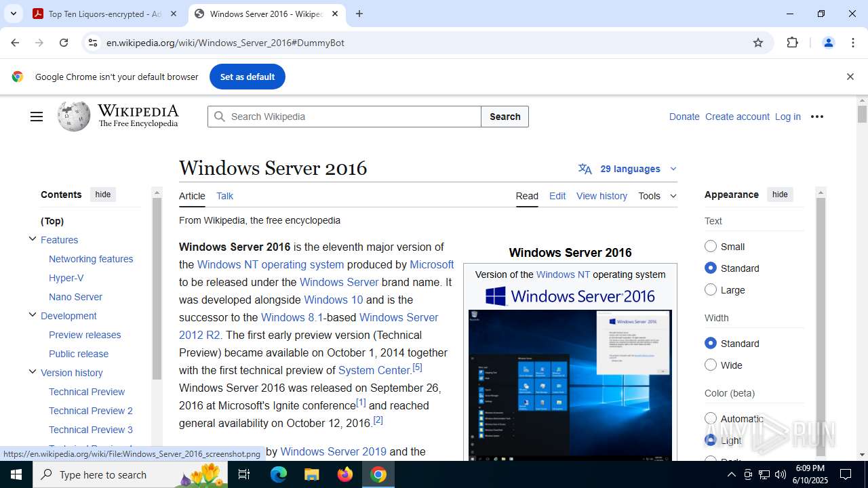Select Light color option
Screen dimensions: 868x488
tap(711, 440)
